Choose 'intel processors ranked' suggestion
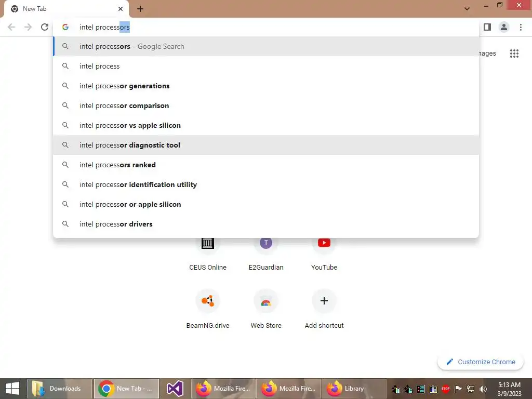This screenshot has width=532, height=399. click(266, 165)
